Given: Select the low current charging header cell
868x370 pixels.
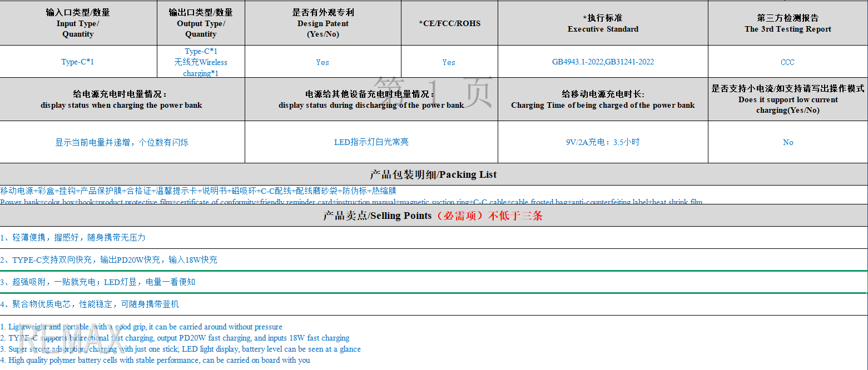Looking at the screenshot, I should point(787,100).
